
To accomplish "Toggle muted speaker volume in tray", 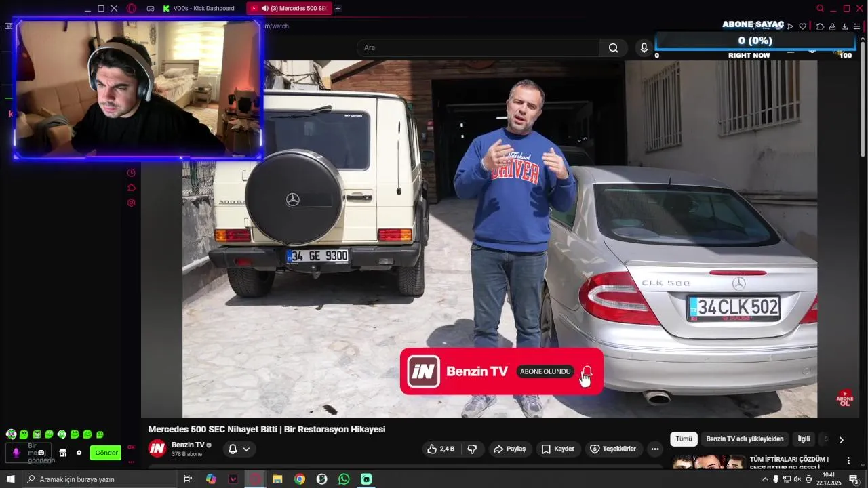I will point(797,479).
